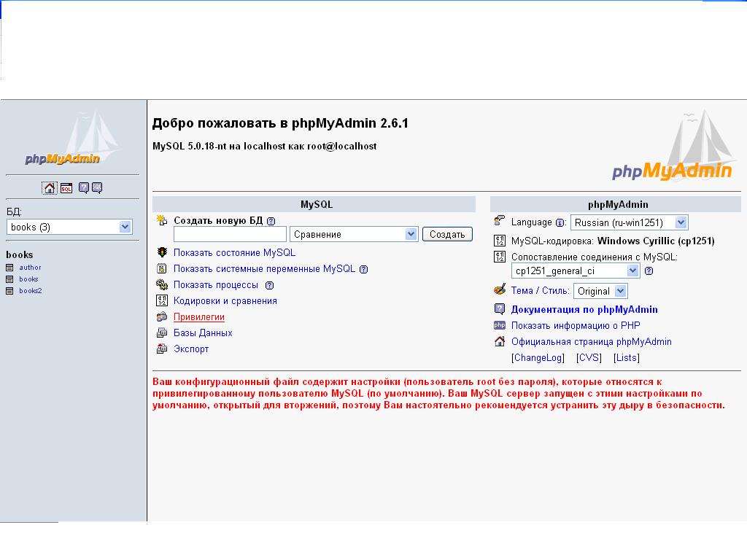Open the Language dropdown Russian (ru-win1251)
Viewport: 747px width, 560px height.
(x=630, y=222)
